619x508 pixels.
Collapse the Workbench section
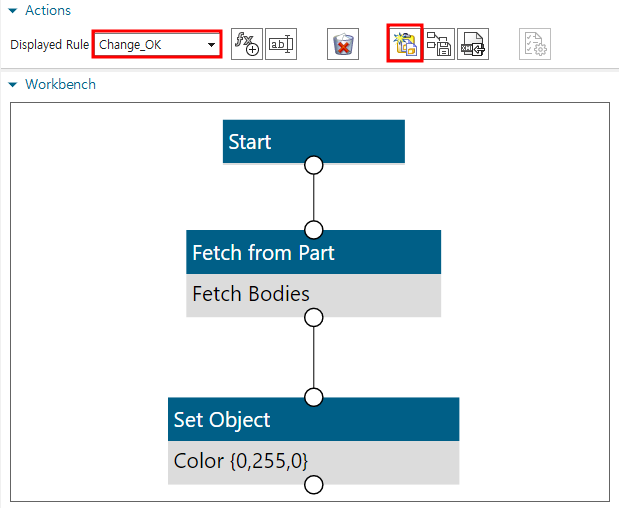pyautogui.click(x=13, y=85)
